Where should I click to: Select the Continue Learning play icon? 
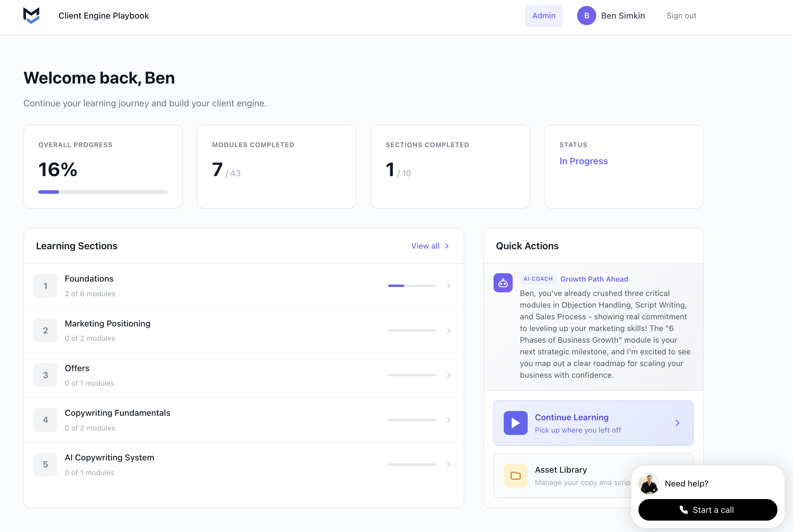point(515,423)
